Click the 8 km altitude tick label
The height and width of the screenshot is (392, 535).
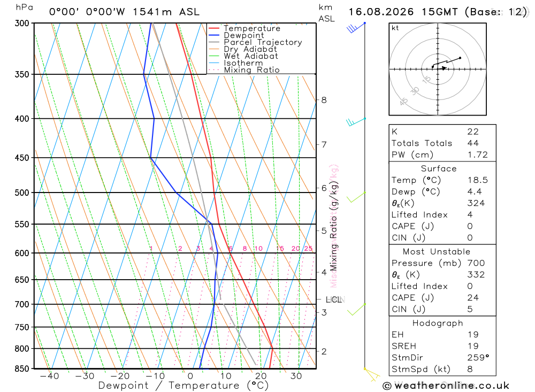click(x=324, y=100)
